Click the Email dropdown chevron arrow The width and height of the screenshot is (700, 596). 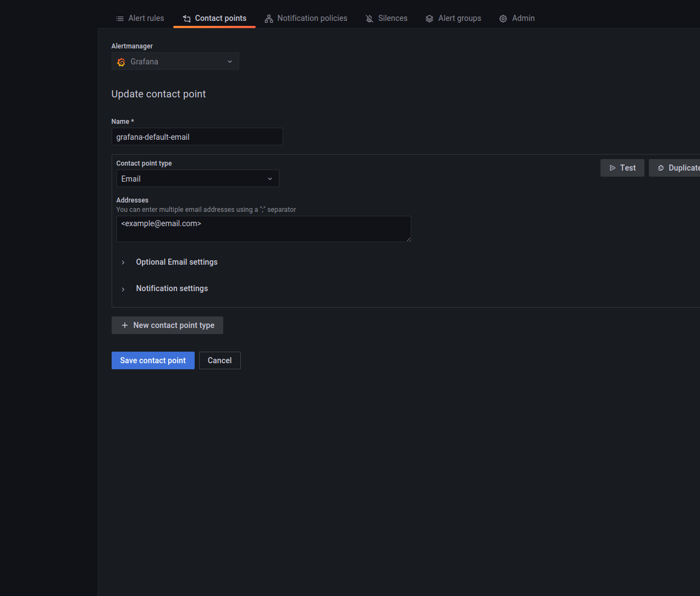pyautogui.click(x=270, y=179)
